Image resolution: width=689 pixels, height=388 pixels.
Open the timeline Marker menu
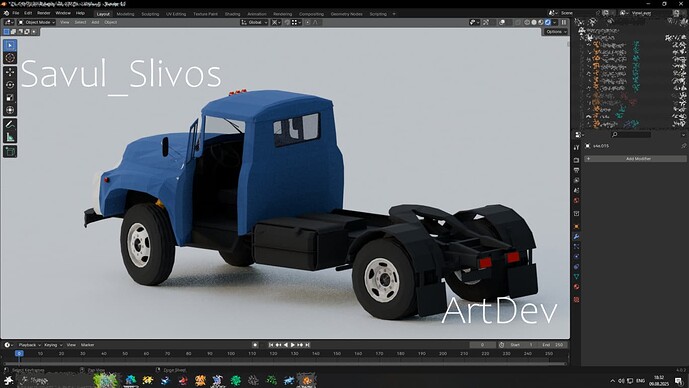[87, 345]
